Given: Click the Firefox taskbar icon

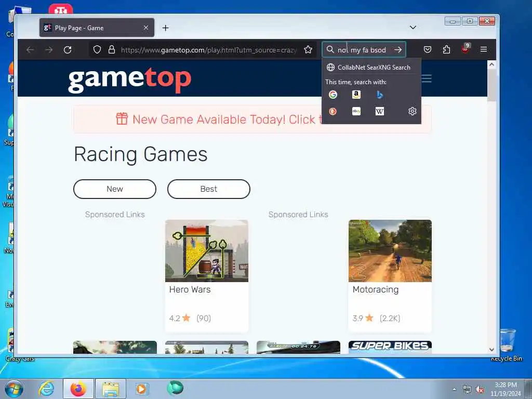Looking at the screenshot, I should [x=78, y=389].
